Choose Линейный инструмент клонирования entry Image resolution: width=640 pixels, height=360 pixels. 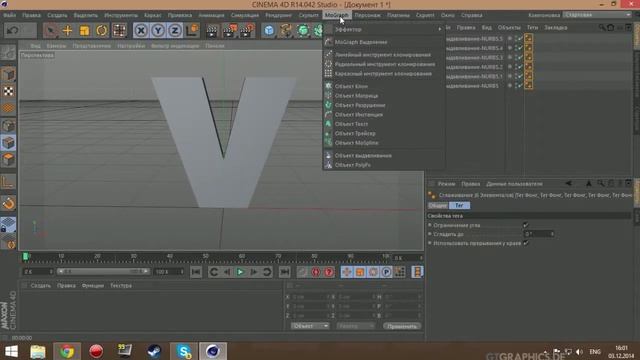(383, 55)
